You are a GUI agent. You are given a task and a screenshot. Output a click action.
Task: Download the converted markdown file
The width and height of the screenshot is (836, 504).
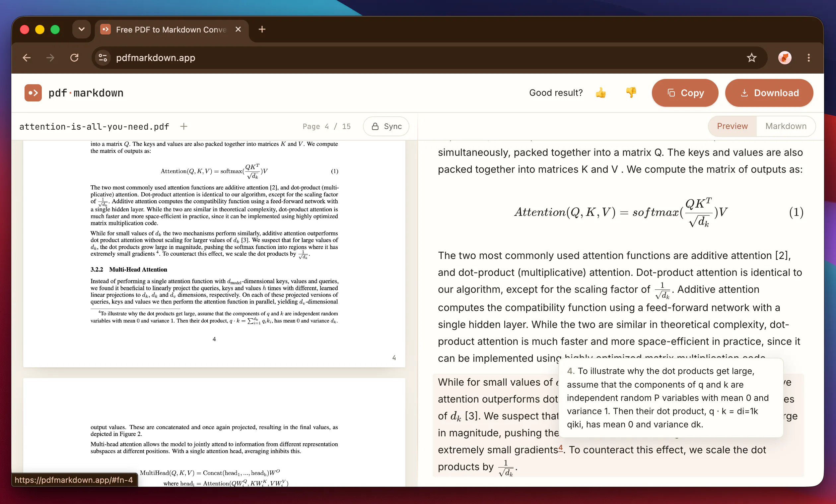pos(769,93)
